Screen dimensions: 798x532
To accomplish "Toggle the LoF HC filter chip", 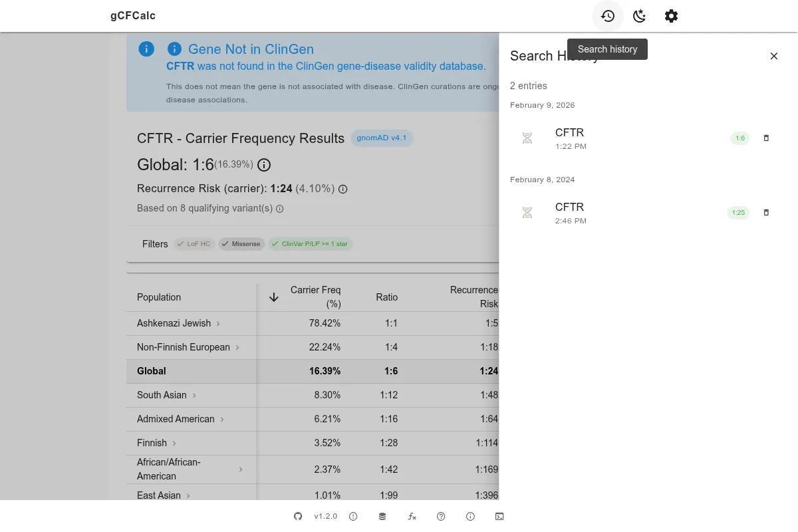I will (194, 243).
